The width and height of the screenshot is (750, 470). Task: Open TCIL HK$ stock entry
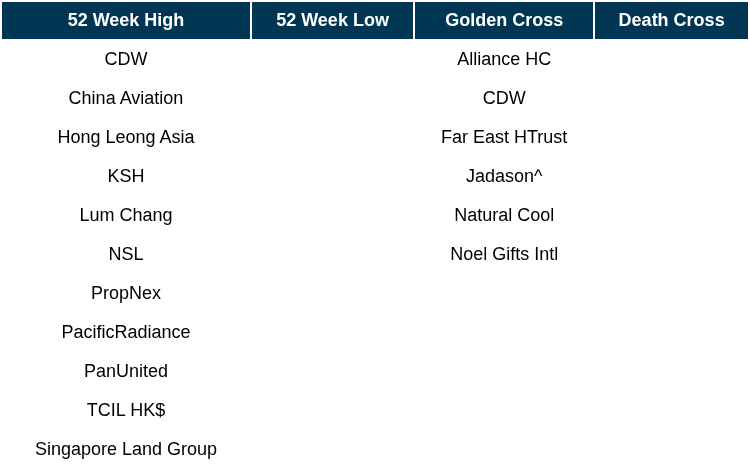[126, 410]
